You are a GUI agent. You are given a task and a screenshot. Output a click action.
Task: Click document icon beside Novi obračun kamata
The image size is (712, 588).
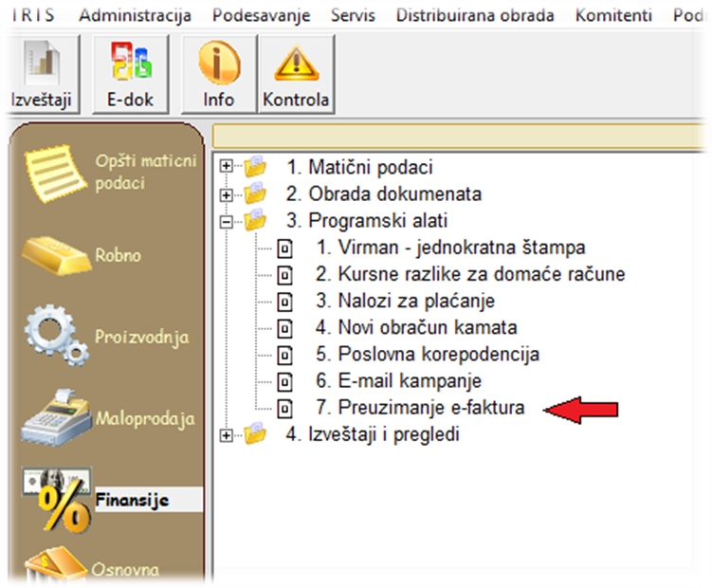point(284,328)
